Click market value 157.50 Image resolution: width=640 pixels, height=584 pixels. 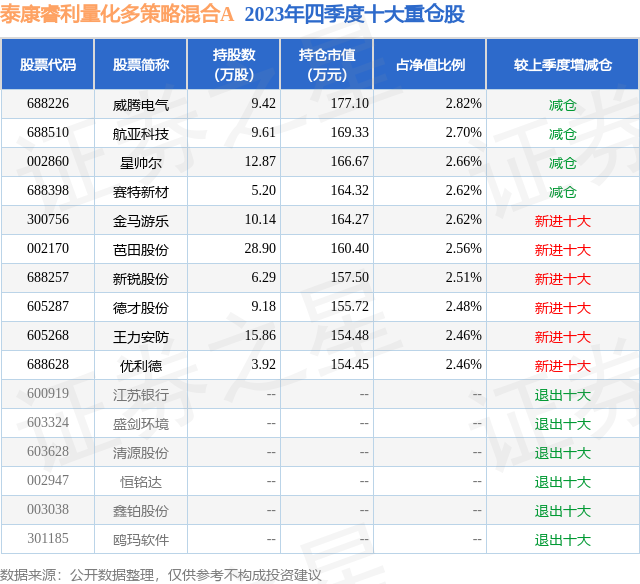click(x=350, y=278)
